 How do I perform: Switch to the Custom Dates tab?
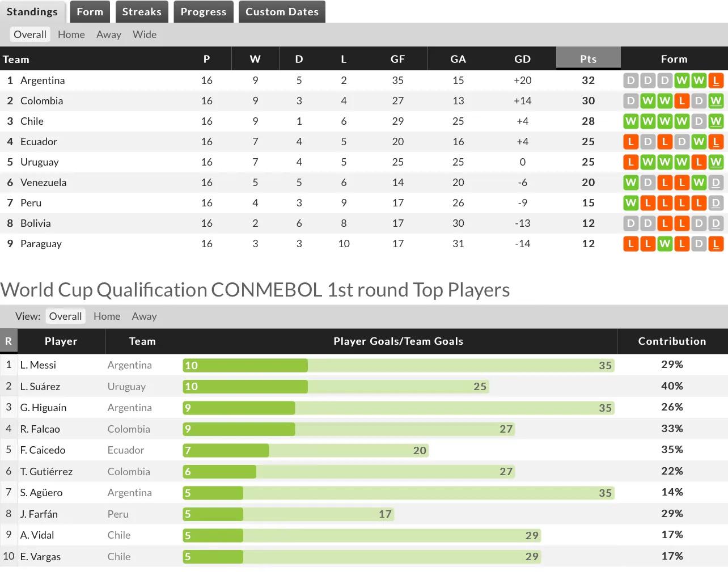coord(282,12)
